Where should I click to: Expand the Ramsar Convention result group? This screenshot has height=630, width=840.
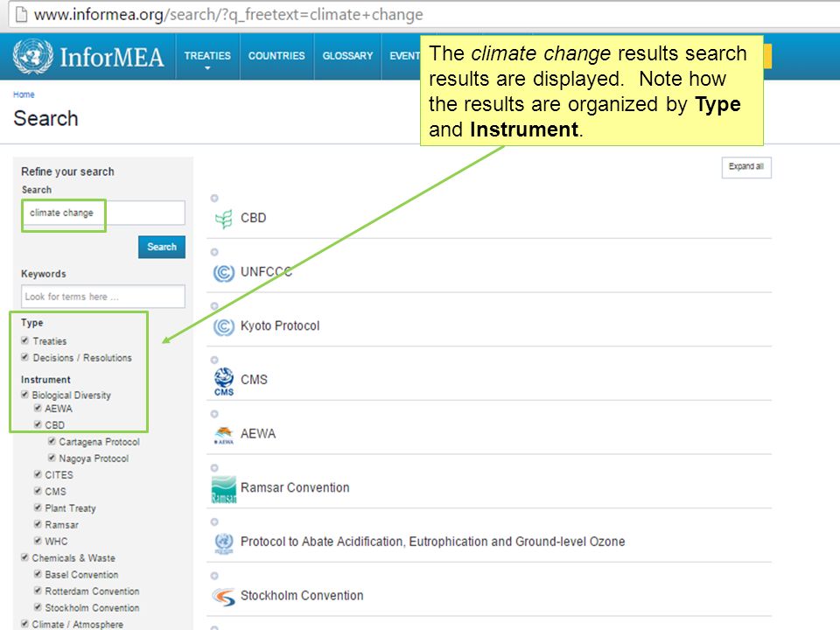coord(214,467)
